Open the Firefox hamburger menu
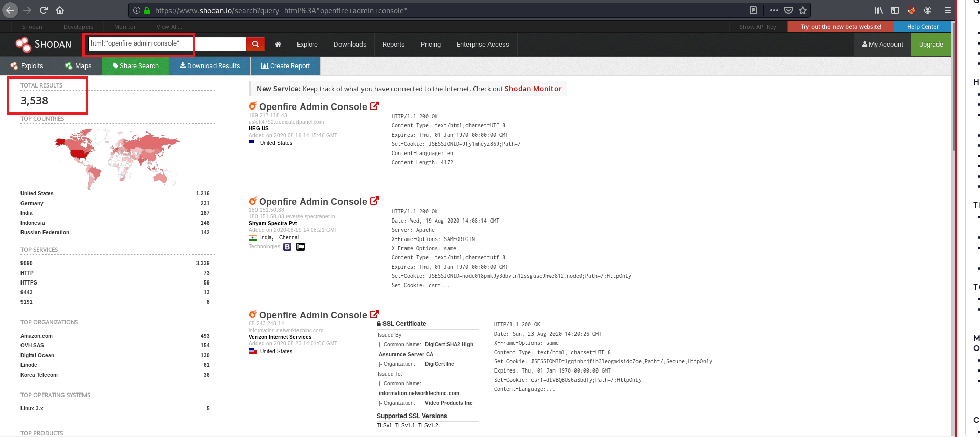 [x=948, y=10]
